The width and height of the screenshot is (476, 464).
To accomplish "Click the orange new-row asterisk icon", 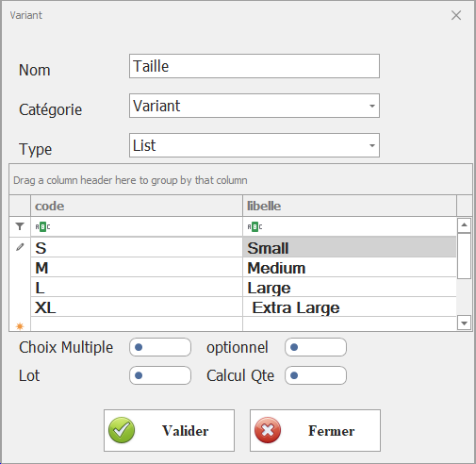I will [x=20, y=326].
